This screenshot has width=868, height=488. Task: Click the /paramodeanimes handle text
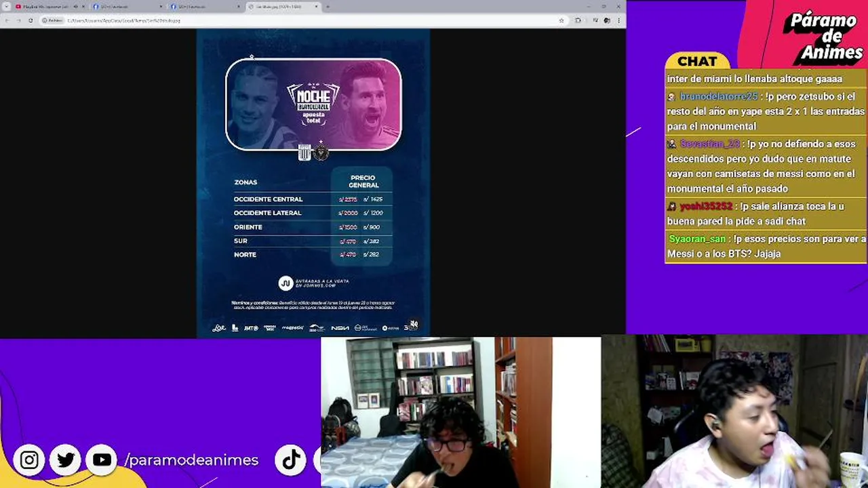pyautogui.click(x=192, y=460)
